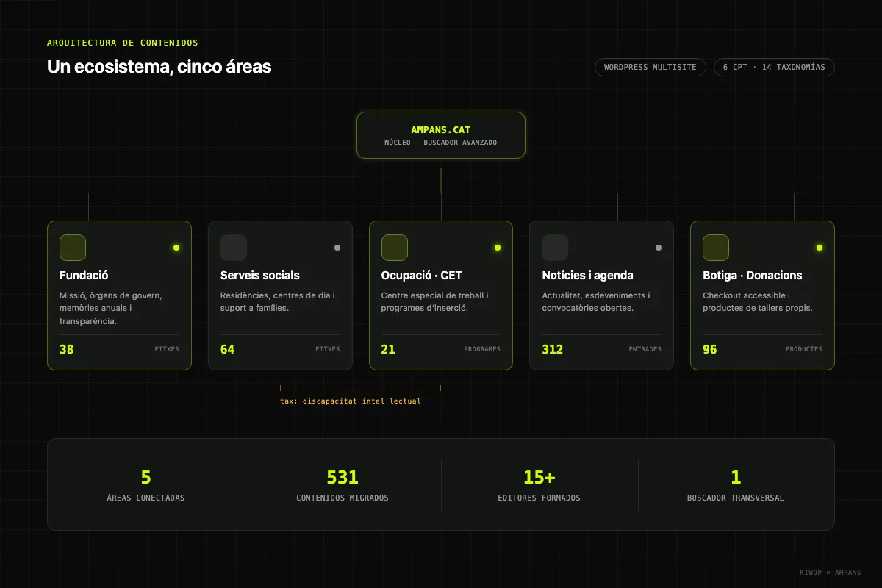The height and width of the screenshot is (588, 882).
Task: Click the 1 buscador transversal number
Action: point(736,478)
